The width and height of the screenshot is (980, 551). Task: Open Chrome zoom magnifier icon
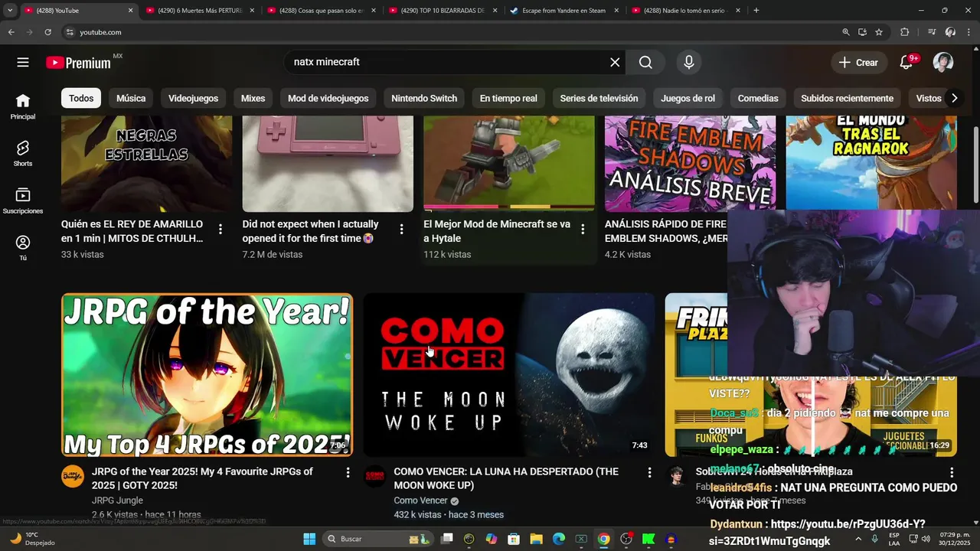click(846, 32)
